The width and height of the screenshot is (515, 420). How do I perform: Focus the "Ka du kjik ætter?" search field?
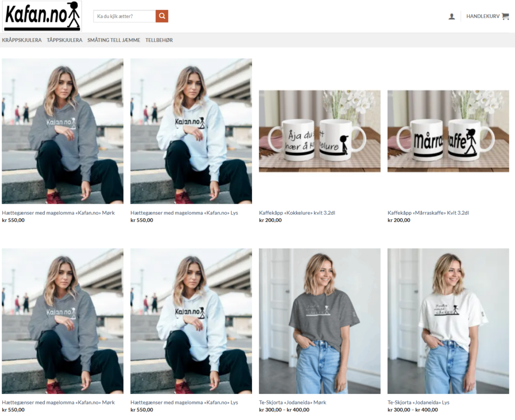pos(125,16)
